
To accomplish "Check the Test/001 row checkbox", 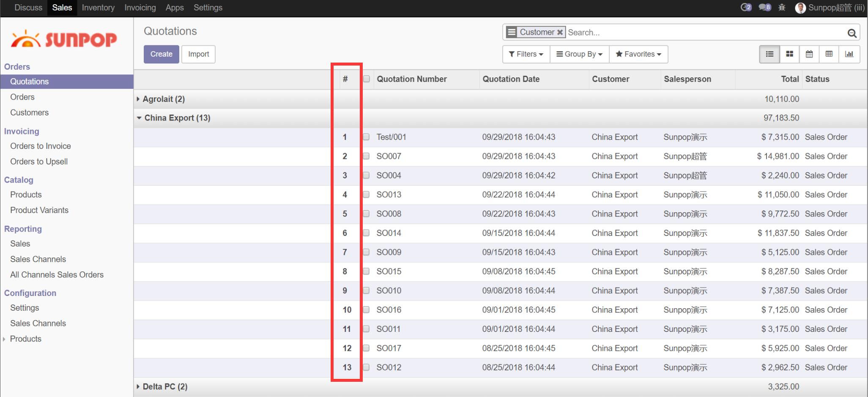I will pyautogui.click(x=367, y=137).
